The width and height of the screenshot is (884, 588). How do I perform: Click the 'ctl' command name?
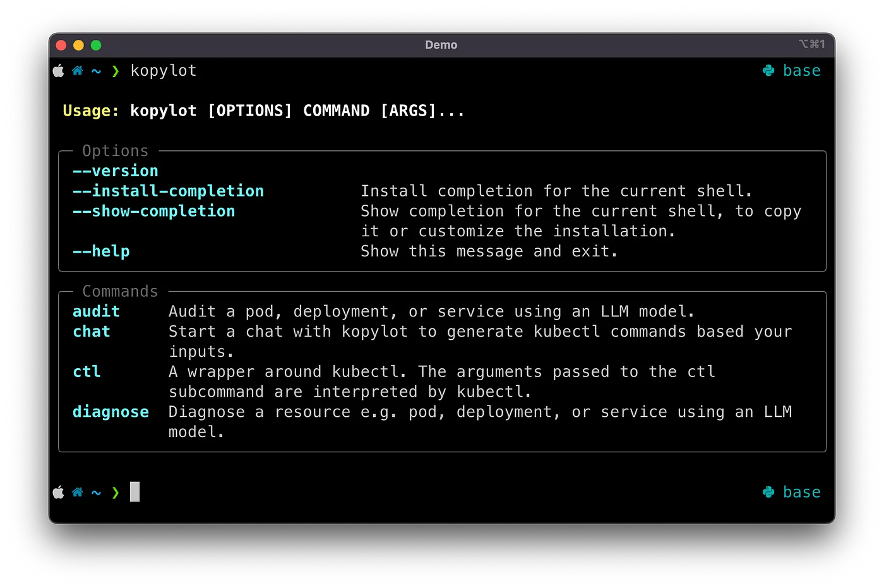click(x=87, y=371)
